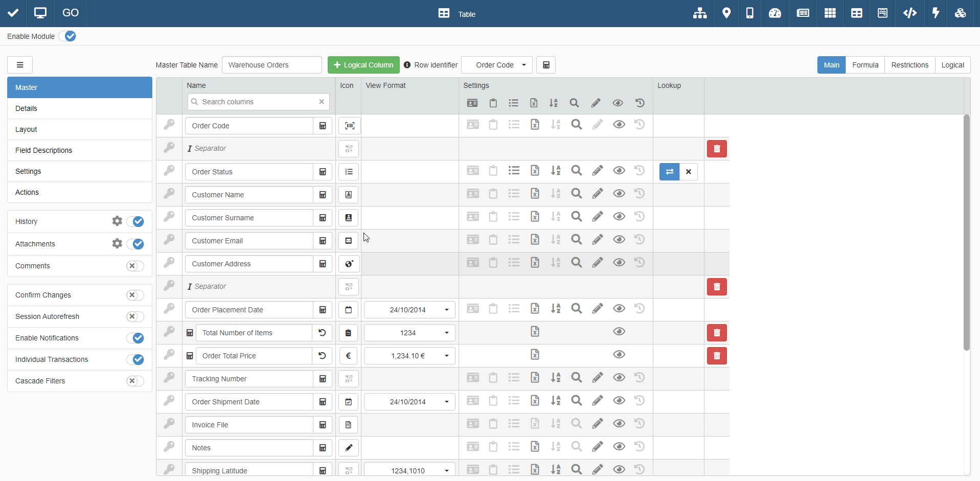
Task: Open the Row identifier Order Code dropdown
Action: [x=496, y=65]
